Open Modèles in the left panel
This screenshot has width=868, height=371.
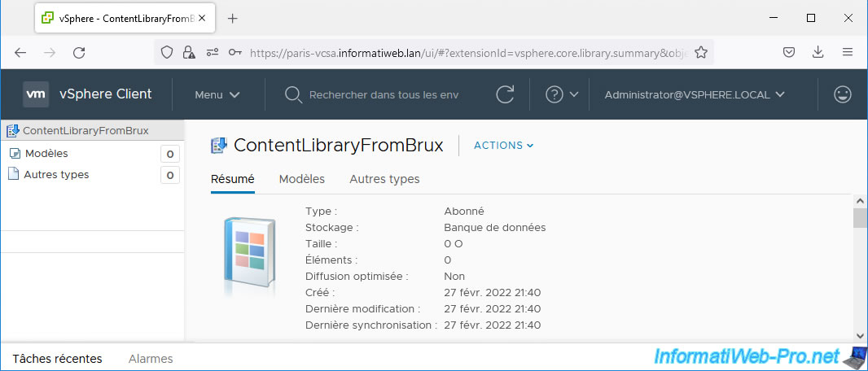coord(46,154)
